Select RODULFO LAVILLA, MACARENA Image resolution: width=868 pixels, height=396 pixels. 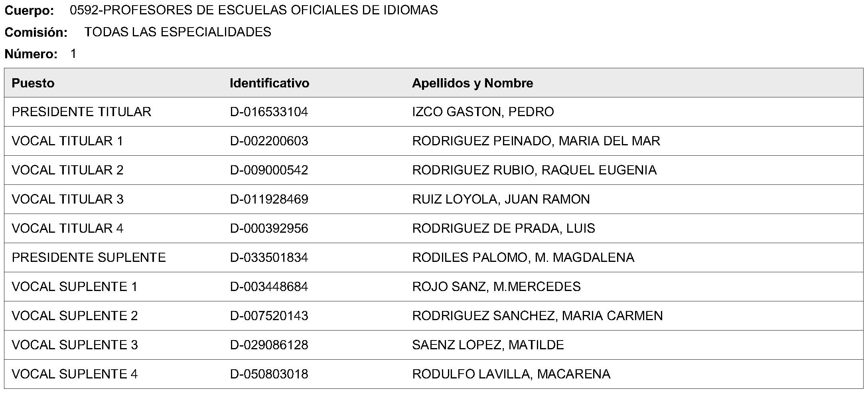511,374
